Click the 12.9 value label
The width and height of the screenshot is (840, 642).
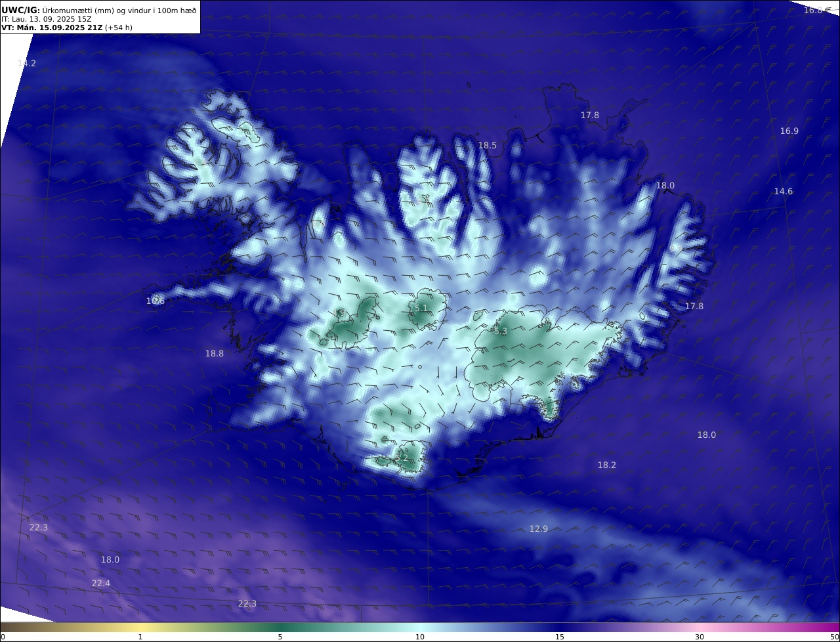point(539,528)
